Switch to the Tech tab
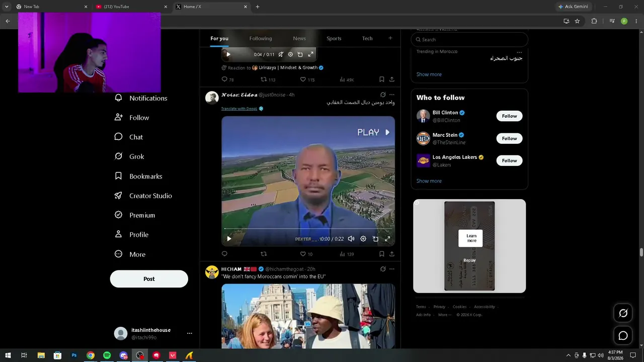The height and width of the screenshot is (362, 644). tap(367, 38)
